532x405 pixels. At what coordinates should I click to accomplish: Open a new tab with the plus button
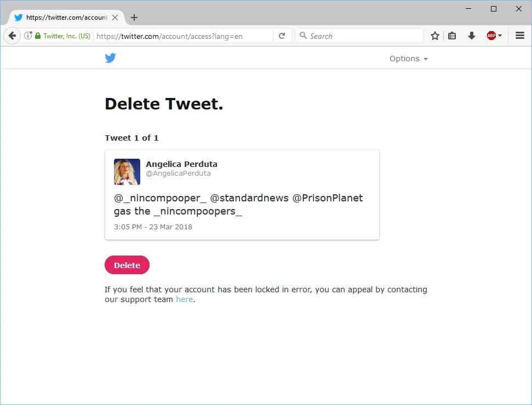point(134,18)
